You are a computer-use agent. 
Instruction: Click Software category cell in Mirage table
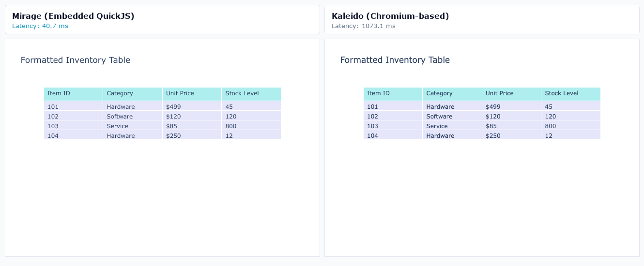tap(133, 116)
